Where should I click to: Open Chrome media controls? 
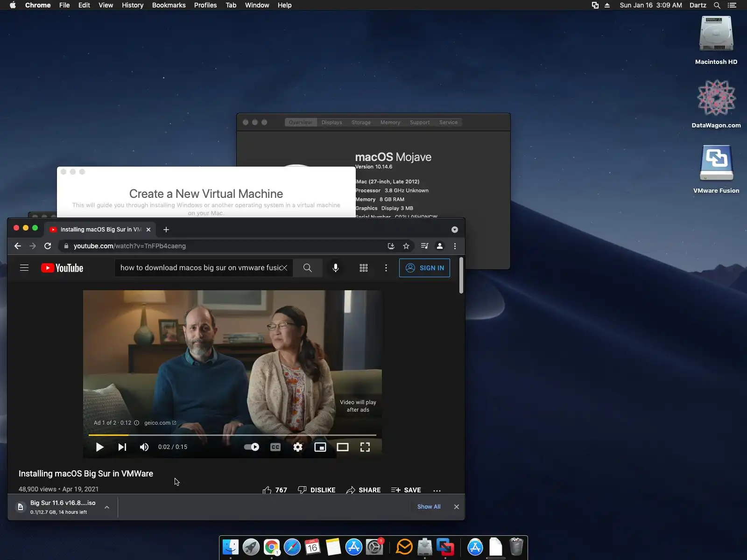pos(424,246)
